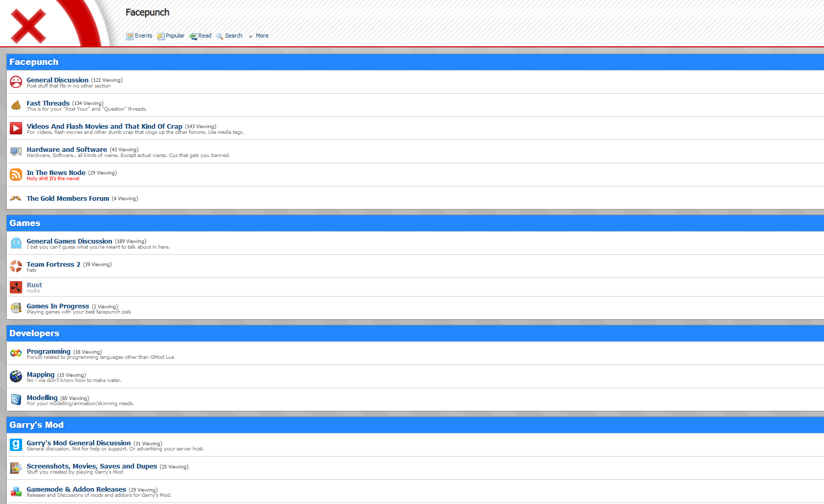This screenshot has height=504, width=824.
Task: Open Games In Progress forum
Action: [58, 306]
